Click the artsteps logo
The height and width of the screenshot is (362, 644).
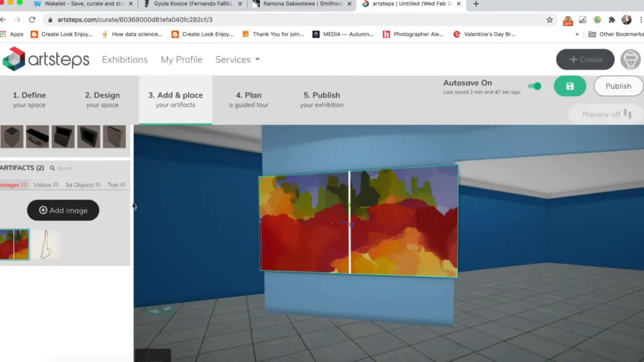pos(46,59)
